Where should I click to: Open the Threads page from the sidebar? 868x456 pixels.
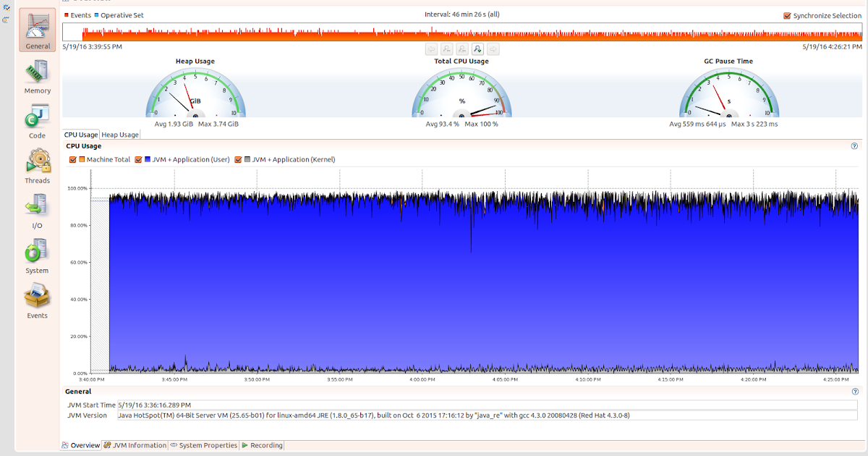(37, 165)
